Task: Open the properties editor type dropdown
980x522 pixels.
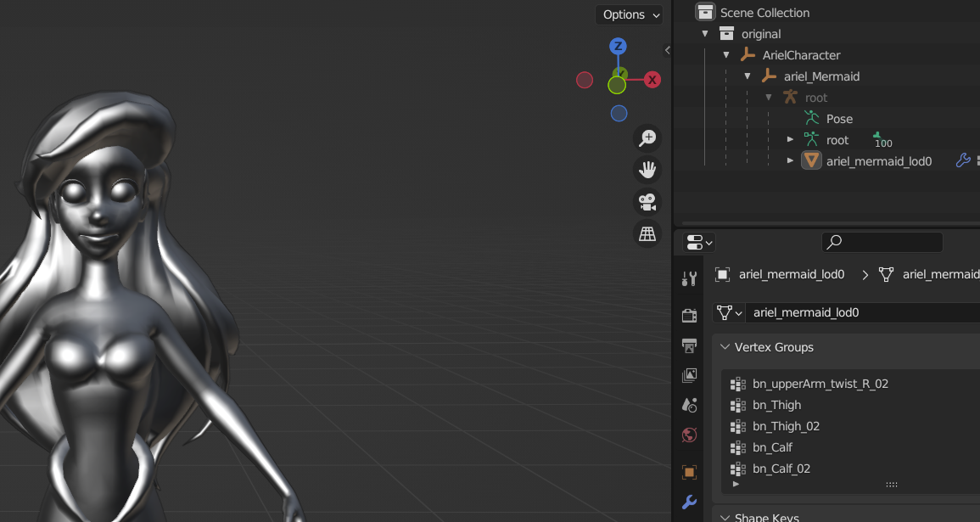Action: (699, 243)
